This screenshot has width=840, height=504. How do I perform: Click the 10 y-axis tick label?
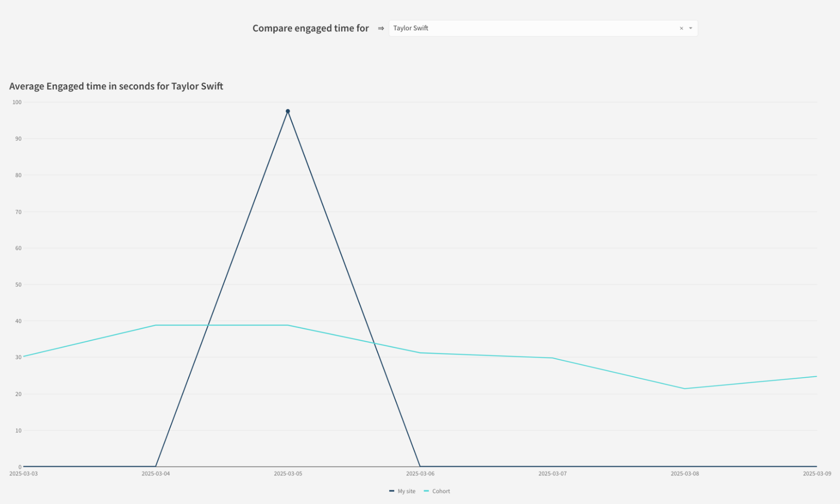pyautogui.click(x=18, y=430)
